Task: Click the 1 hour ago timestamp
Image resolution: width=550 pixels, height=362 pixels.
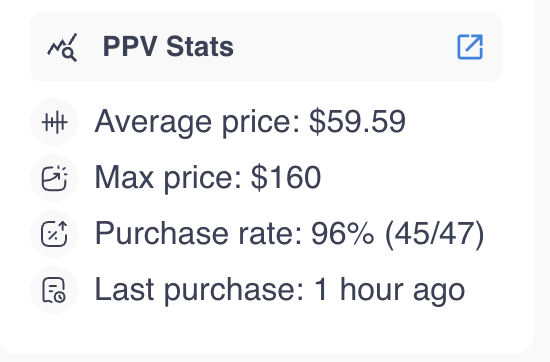Action: coord(389,290)
